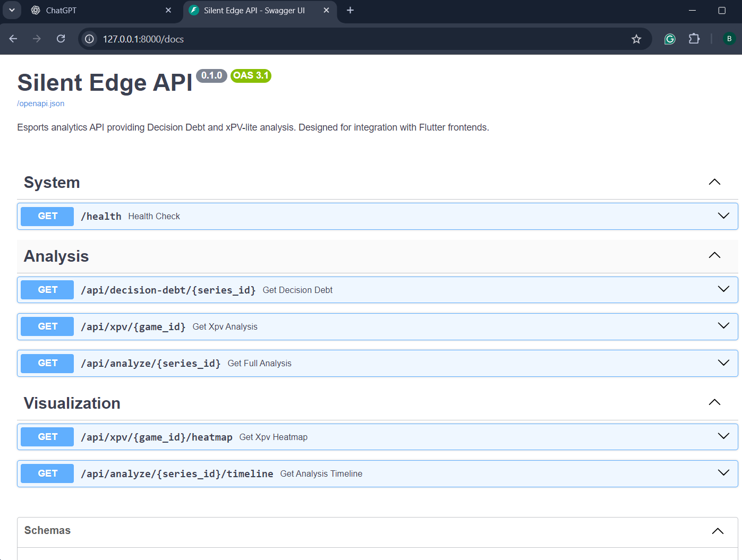This screenshot has width=742, height=560.
Task: Collapse the Analysis section
Action: coord(714,255)
